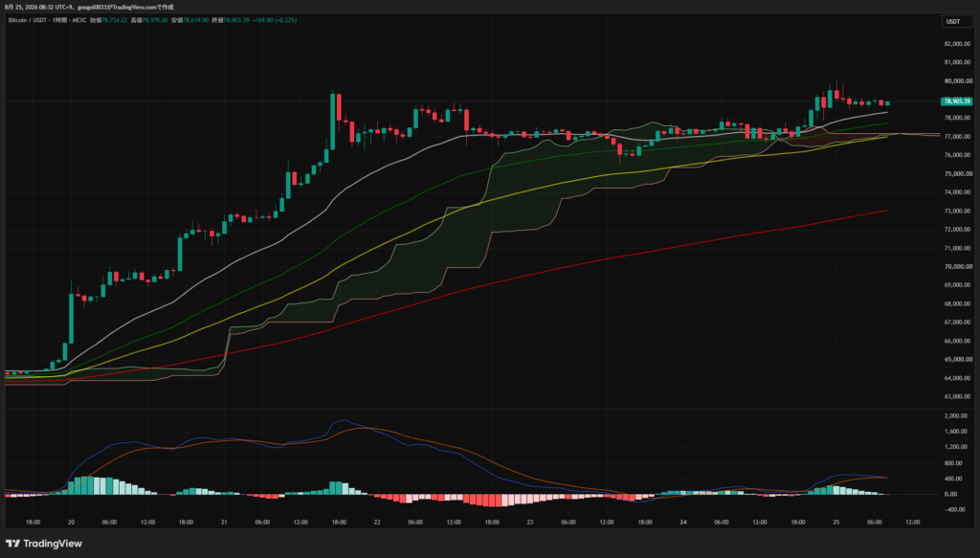980x558 pixels.
Task: Click the low value 78,619.90 in legend
Action: pos(195,21)
